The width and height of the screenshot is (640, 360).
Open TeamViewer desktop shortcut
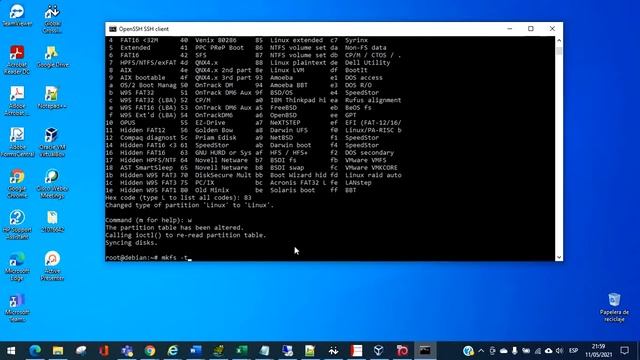[x=17, y=15]
